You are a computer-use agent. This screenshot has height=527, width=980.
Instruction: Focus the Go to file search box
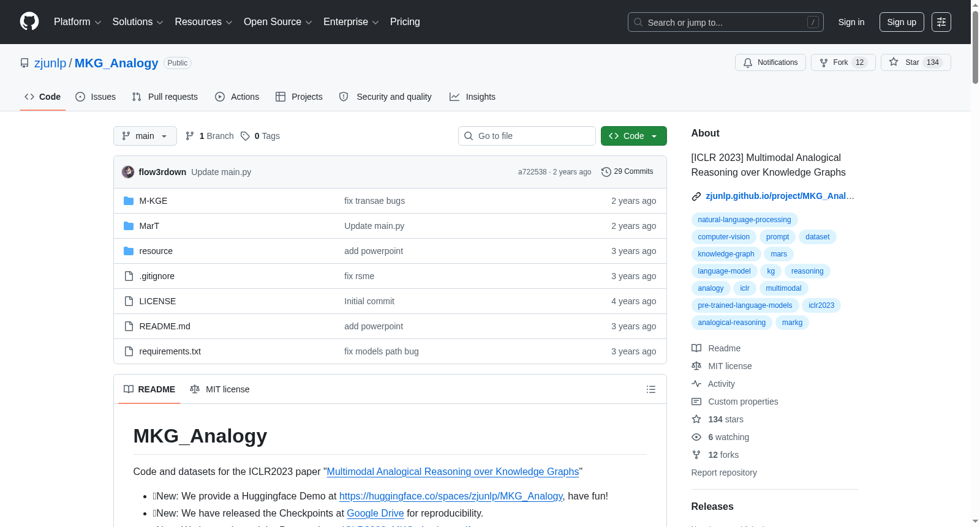pyautogui.click(x=527, y=136)
